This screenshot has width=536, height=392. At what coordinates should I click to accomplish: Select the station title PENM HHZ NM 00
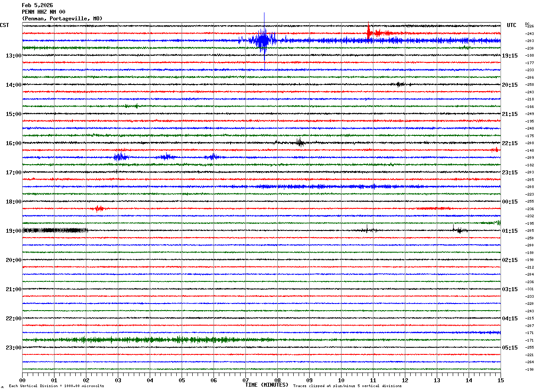[43, 12]
